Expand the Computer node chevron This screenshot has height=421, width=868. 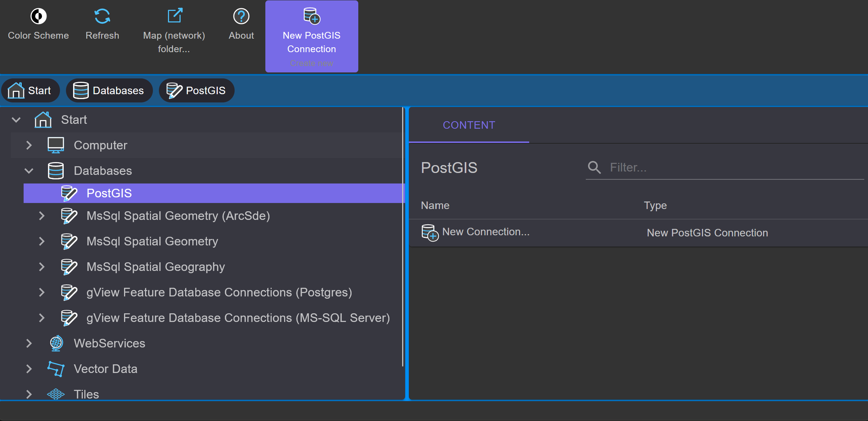29,145
